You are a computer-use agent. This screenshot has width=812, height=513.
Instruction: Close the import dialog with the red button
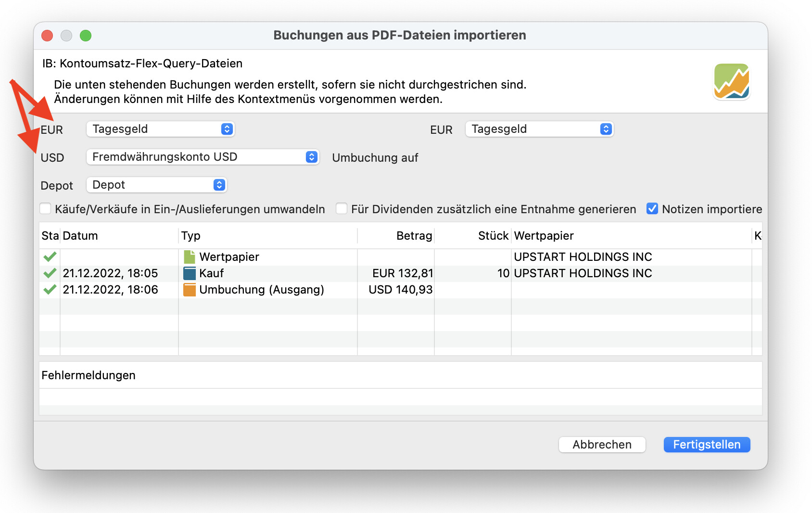coord(47,36)
